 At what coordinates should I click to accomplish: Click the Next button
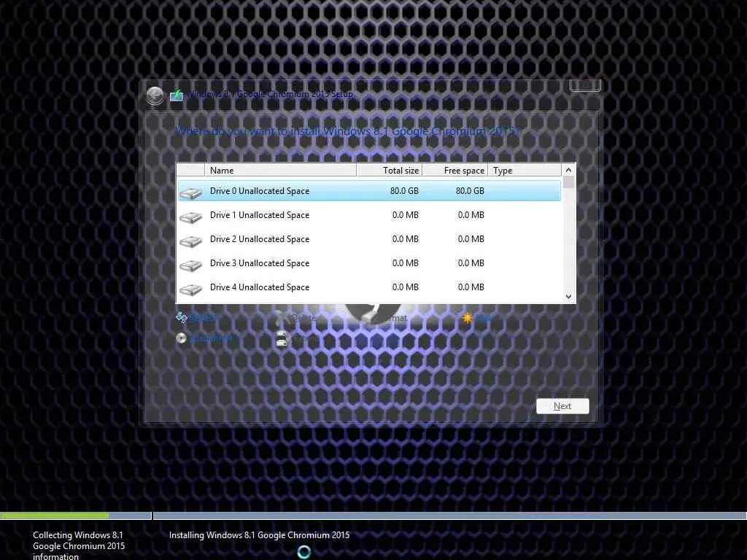point(562,406)
